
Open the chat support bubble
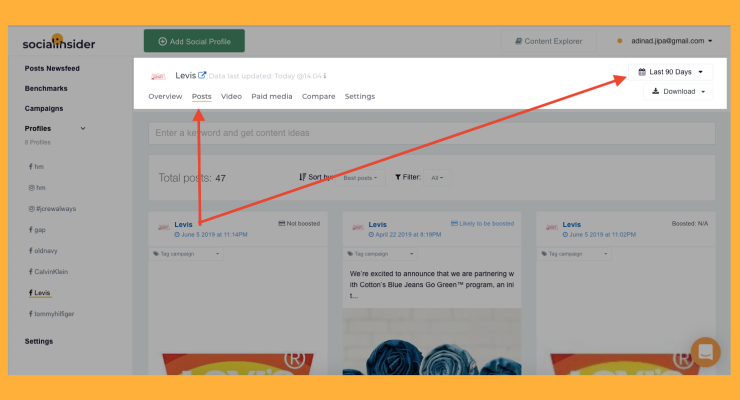(706, 352)
